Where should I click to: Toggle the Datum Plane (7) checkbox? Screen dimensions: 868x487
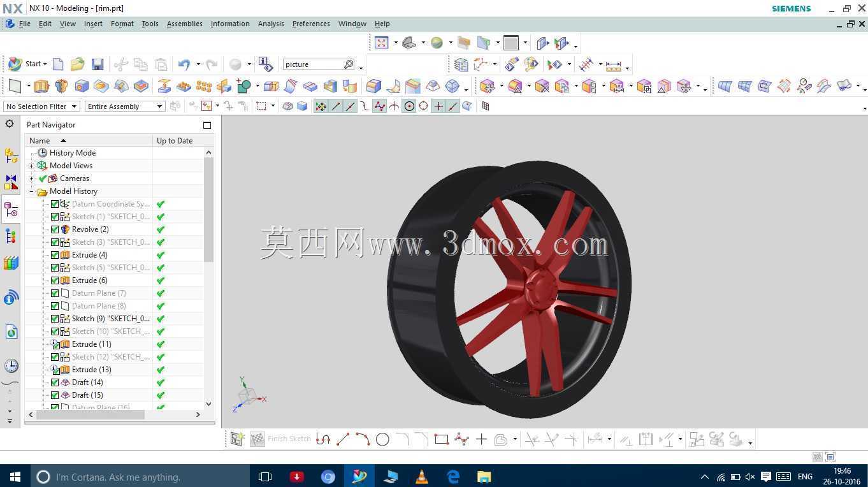[55, 293]
